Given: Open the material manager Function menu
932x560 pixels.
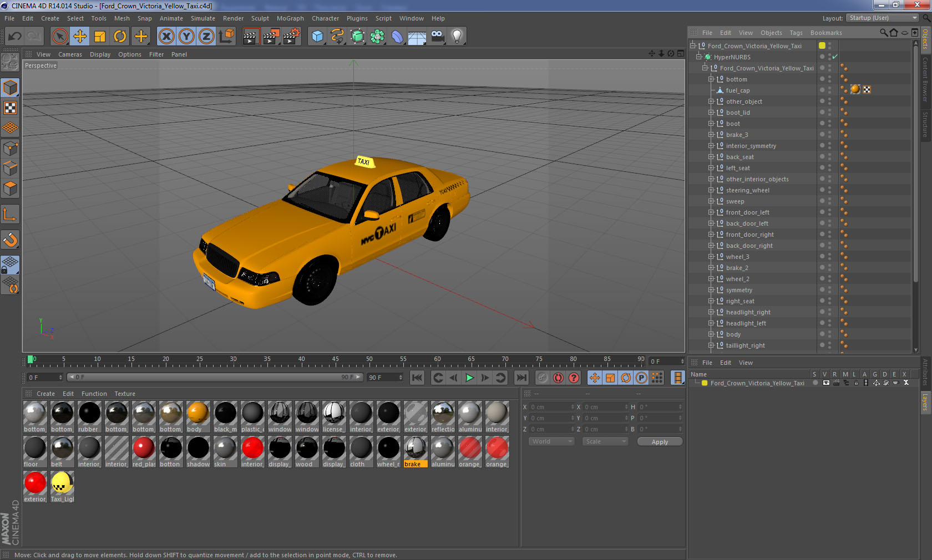Looking at the screenshot, I should [x=94, y=394].
